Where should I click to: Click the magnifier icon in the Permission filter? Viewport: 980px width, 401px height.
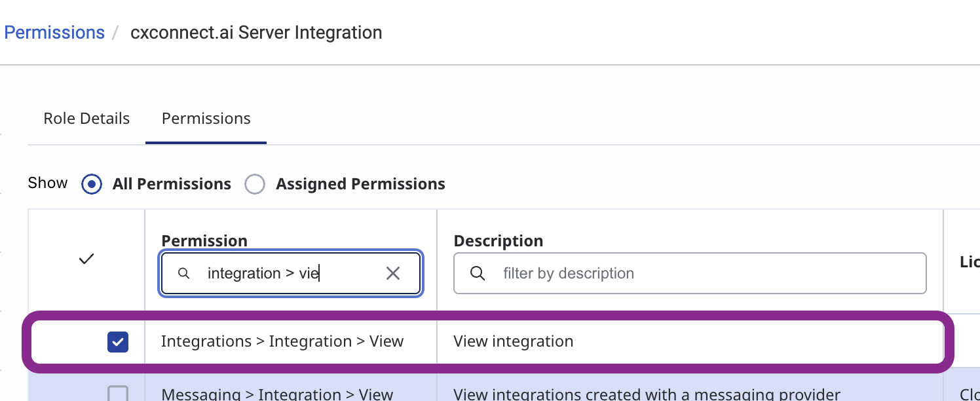tap(184, 273)
